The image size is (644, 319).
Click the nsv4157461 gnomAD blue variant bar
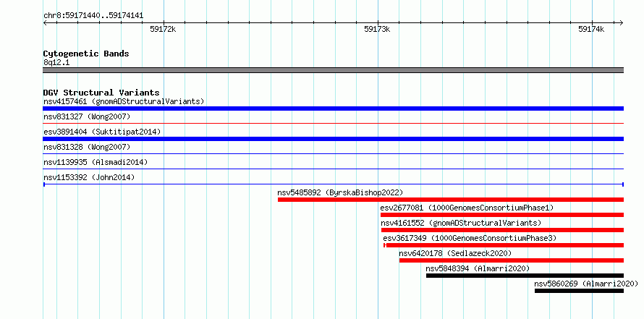coord(333,109)
